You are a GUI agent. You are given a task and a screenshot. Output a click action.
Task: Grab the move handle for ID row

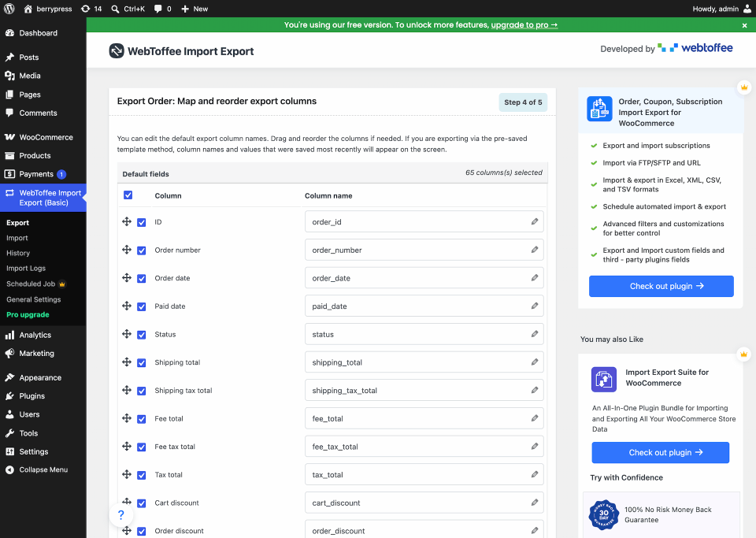coord(127,221)
